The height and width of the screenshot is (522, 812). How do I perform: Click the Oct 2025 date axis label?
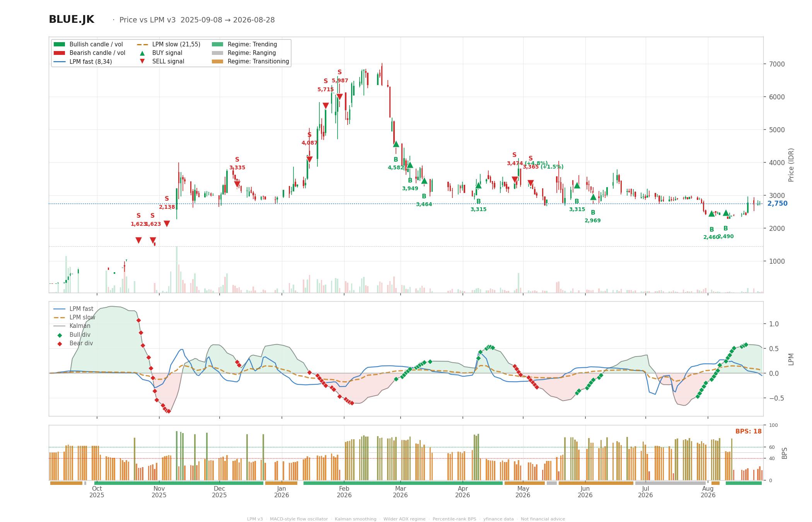point(97,492)
